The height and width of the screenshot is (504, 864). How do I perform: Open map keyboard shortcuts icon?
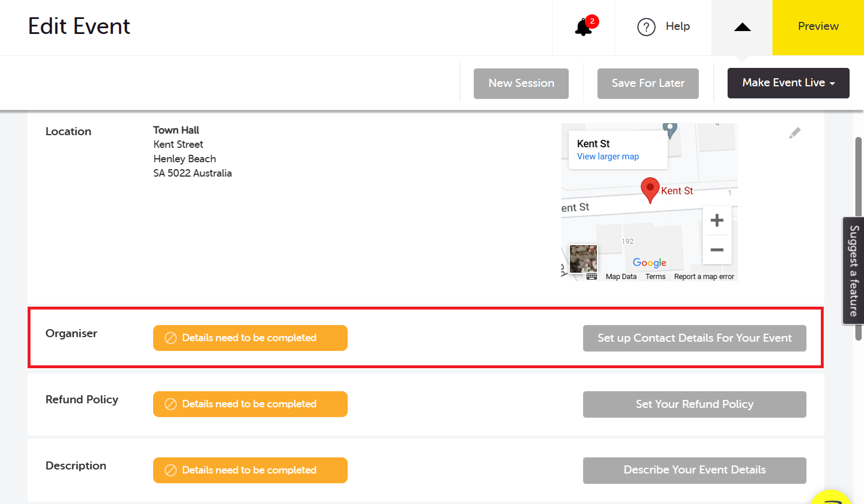click(591, 277)
